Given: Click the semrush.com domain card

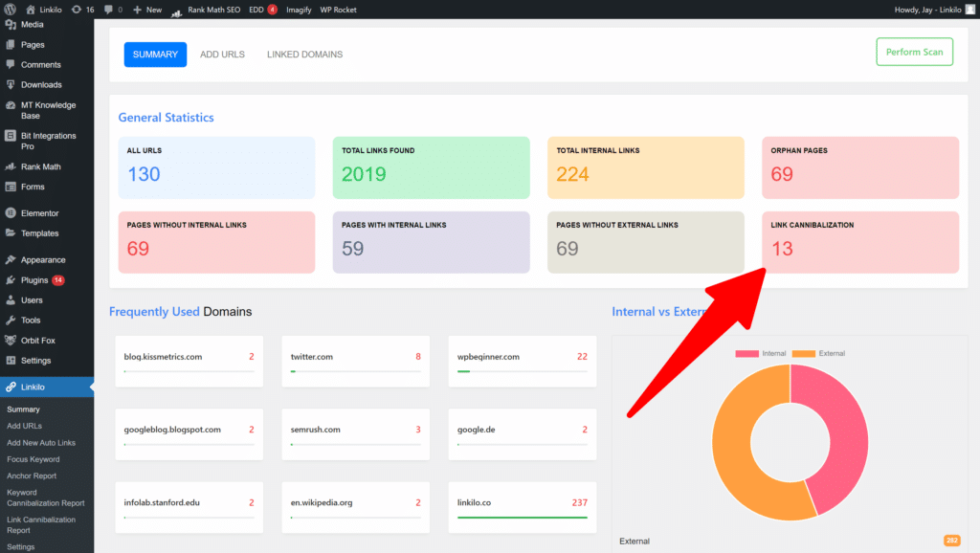Looking at the screenshot, I should (x=356, y=434).
